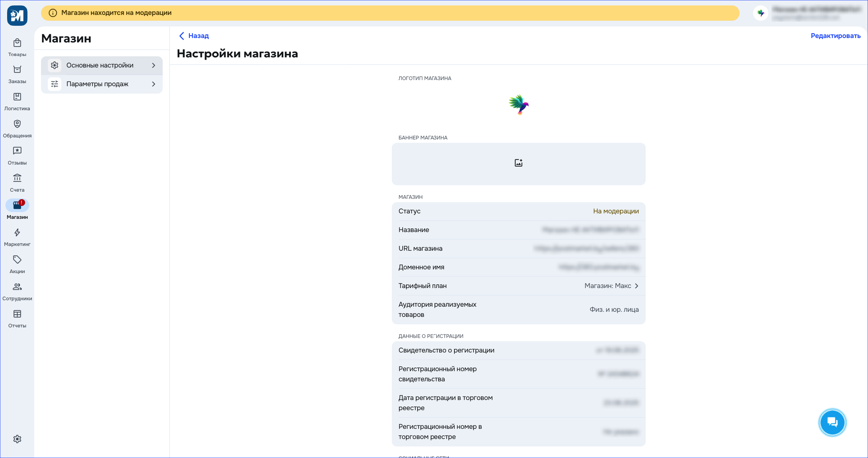Open Тарифный план Магазин: Макс arrow
868x458 pixels.
point(636,286)
